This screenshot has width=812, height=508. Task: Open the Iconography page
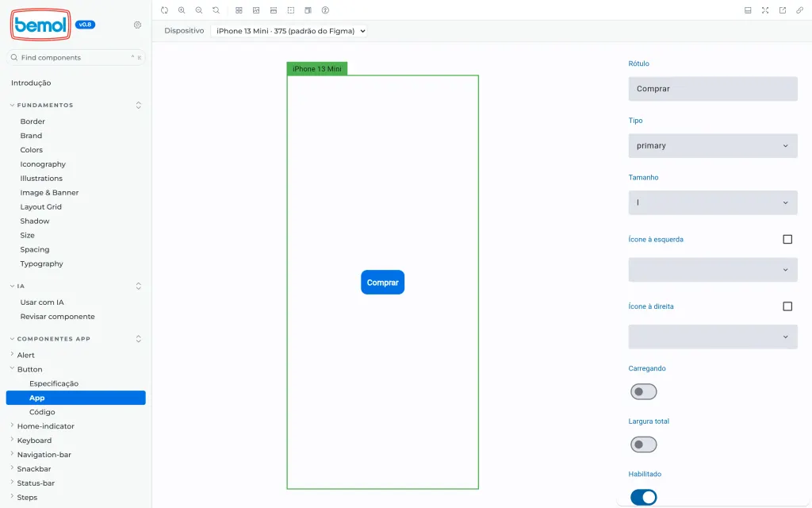coord(43,164)
